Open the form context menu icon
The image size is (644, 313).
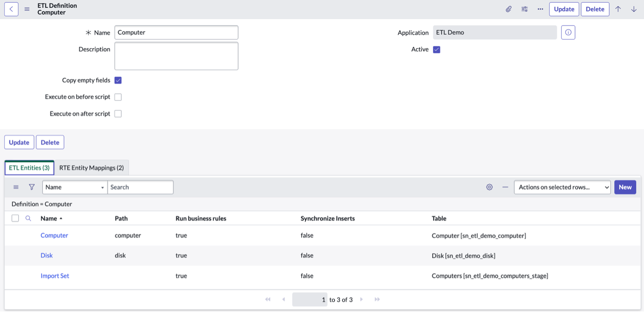(x=27, y=9)
